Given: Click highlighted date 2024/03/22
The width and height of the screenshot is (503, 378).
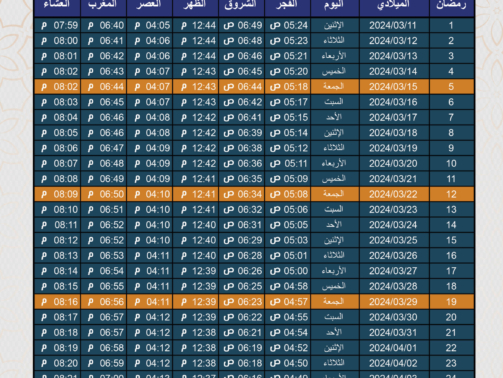Looking at the screenshot, I should click(394, 194).
